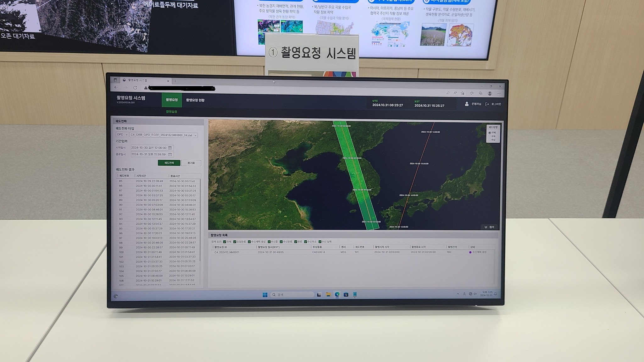The image size is (644, 362).
Task: Uncheck the 요청완료 filter checkbox
Action: [x=235, y=242]
